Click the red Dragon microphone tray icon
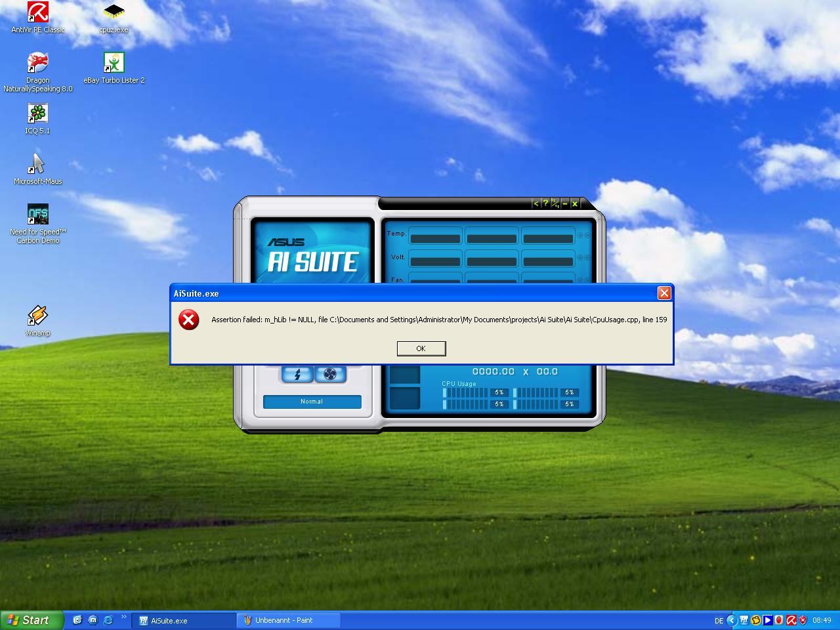The height and width of the screenshot is (630, 840). (779, 620)
